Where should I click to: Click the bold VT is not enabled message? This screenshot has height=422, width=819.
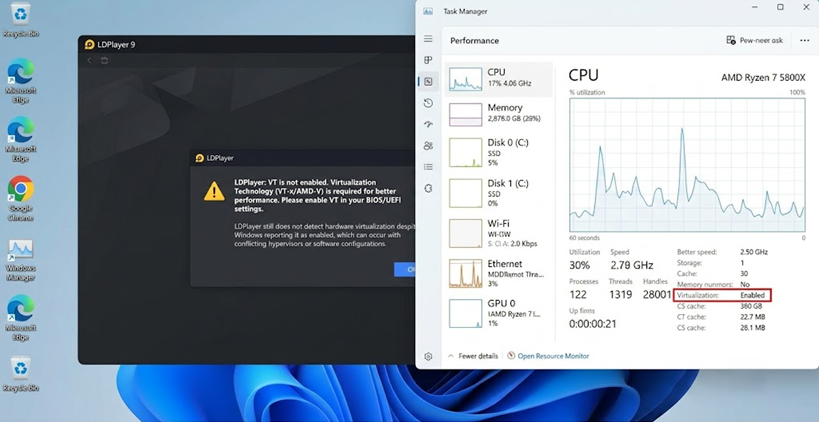[x=318, y=196]
